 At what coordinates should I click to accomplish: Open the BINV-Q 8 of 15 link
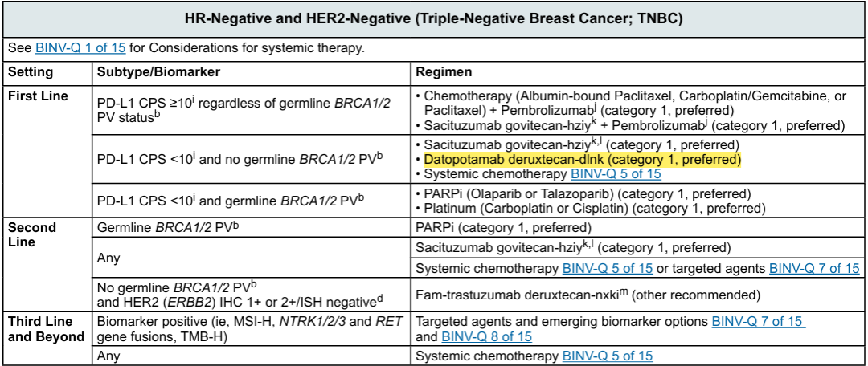pyautogui.click(x=486, y=335)
